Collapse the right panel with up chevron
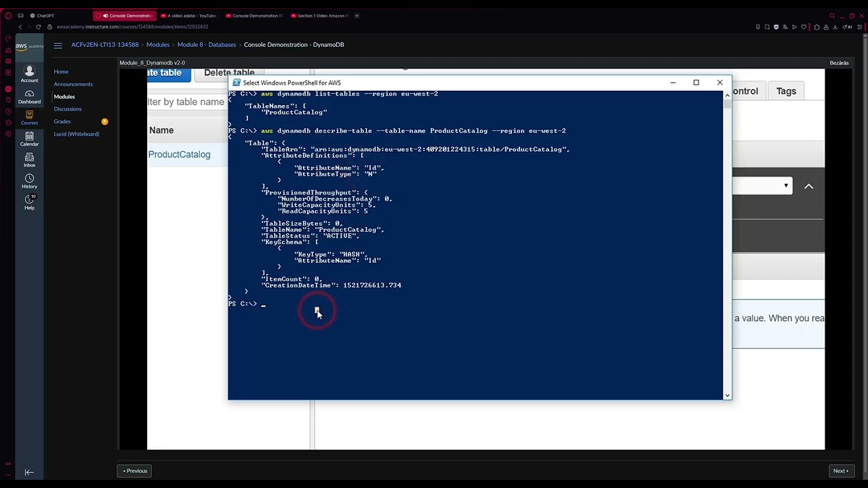Image resolution: width=868 pixels, height=488 pixels. click(808, 186)
